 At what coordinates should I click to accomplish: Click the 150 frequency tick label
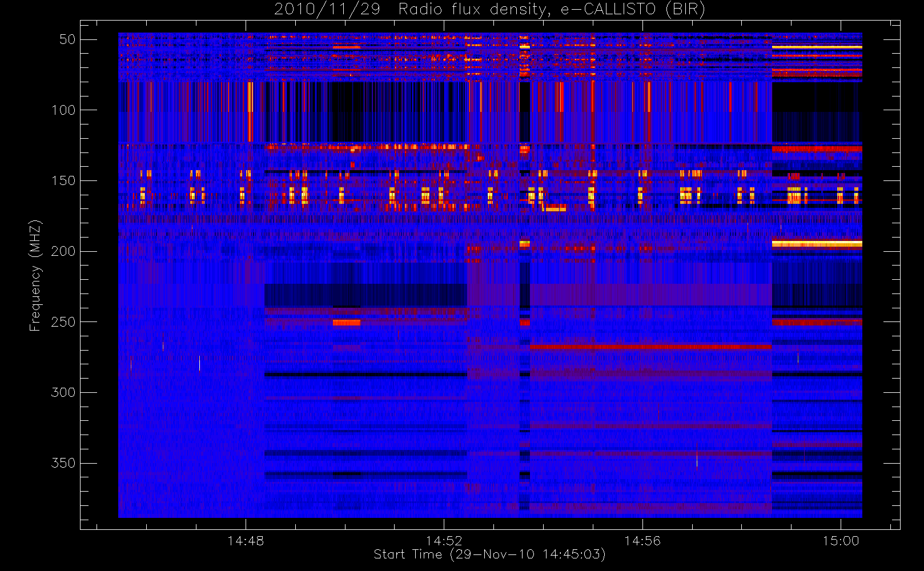[63, 181]
